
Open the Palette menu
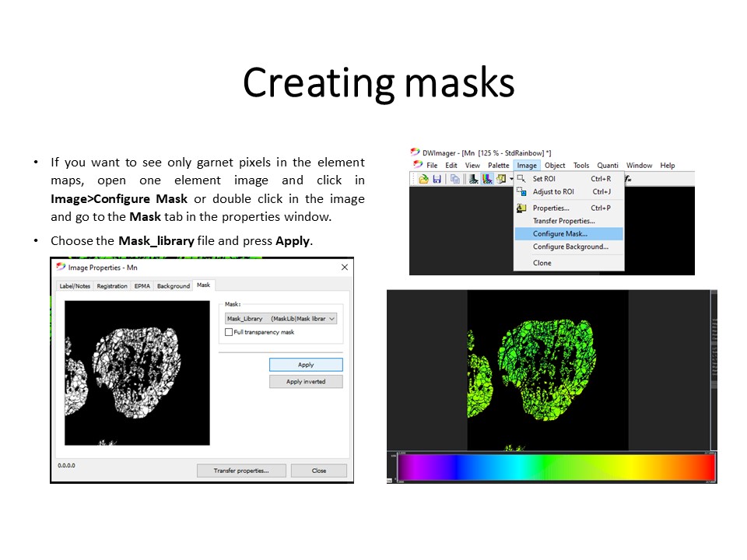(x=498, y=165)
